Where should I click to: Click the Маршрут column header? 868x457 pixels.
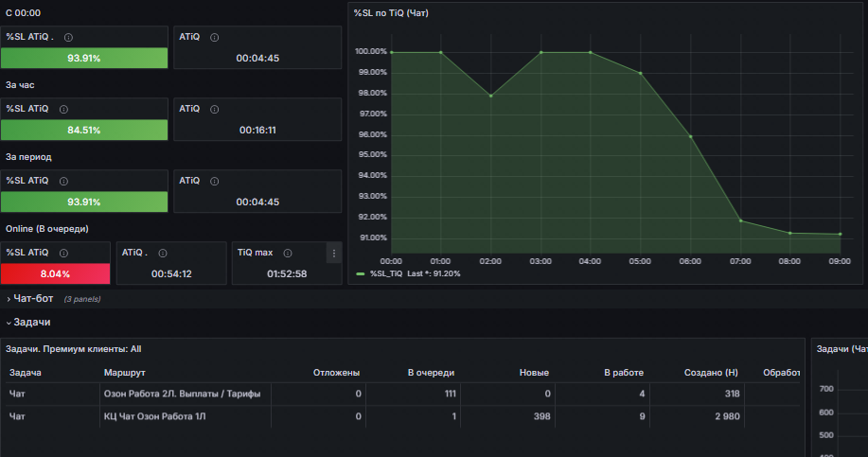pyautogui.click(x=125, y=373)
